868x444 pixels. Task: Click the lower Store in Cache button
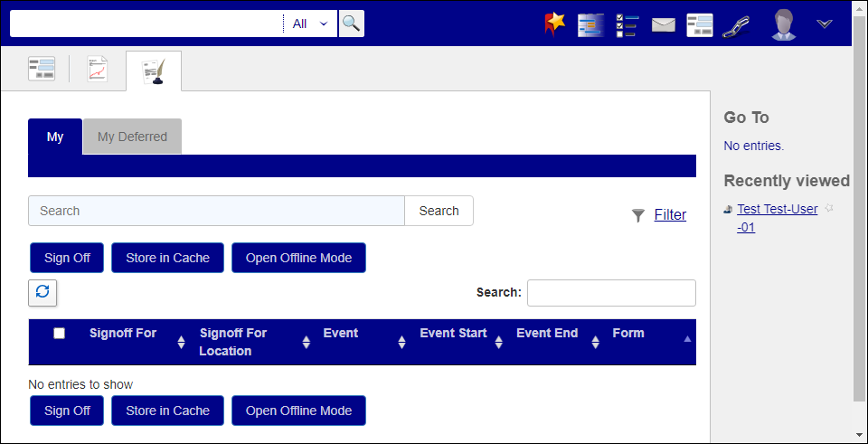coord(168,411)
